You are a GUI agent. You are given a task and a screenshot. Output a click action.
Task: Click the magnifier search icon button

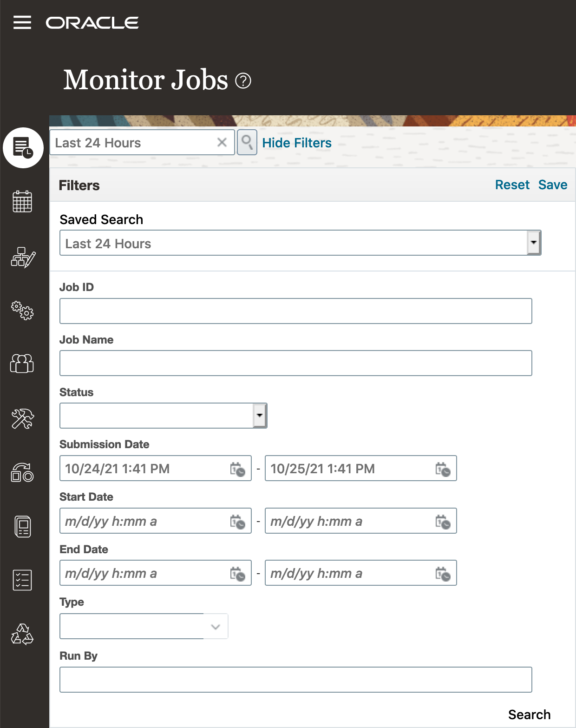click(x=247, y=142)
